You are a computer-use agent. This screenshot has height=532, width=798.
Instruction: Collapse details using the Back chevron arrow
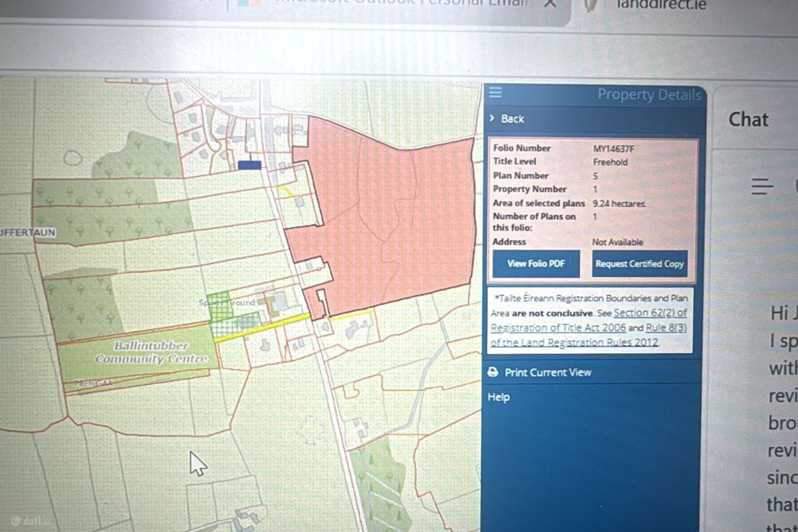point(492,119)
